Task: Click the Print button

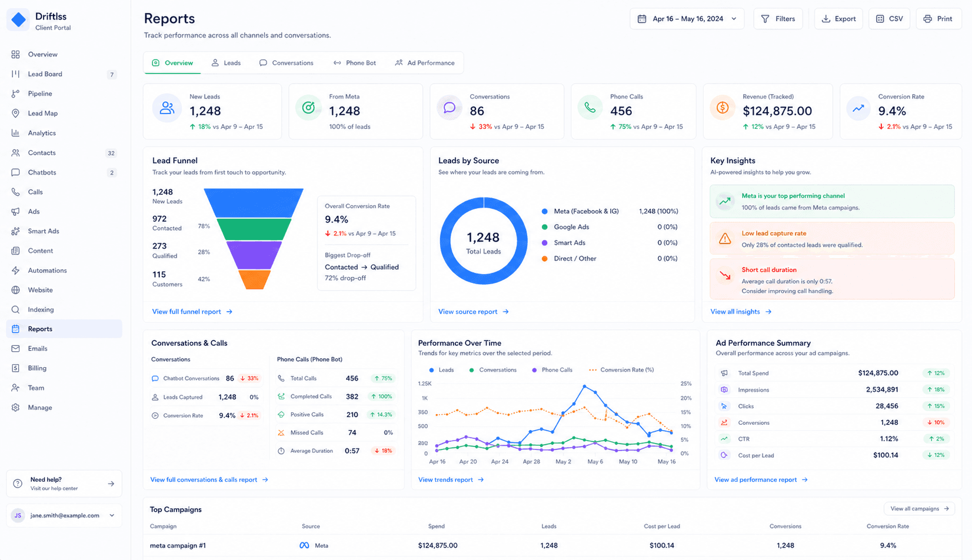Action: pos(938,19)
